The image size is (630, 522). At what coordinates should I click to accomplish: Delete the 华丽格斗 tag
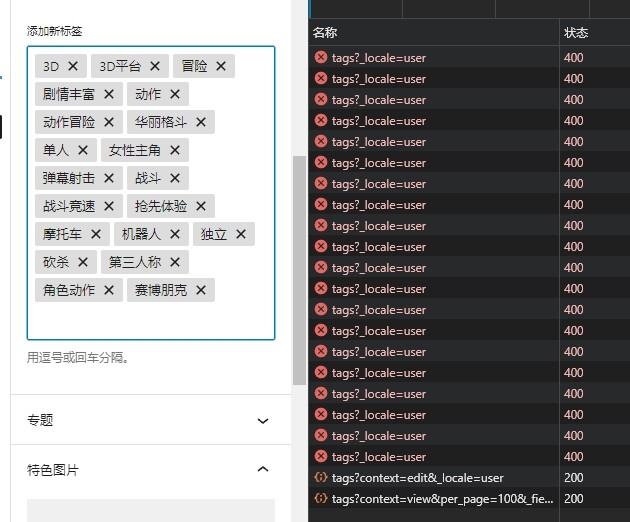(x=200, y=123)
